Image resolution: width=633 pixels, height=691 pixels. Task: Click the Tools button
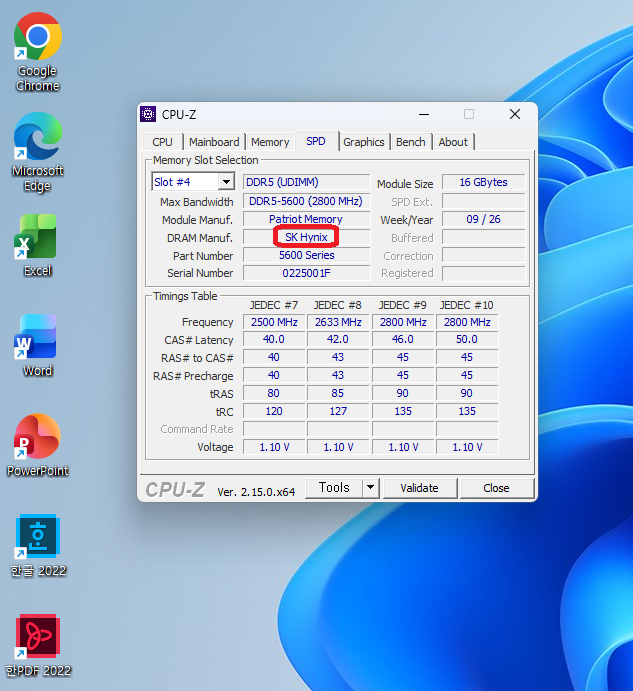click(334, 487)
